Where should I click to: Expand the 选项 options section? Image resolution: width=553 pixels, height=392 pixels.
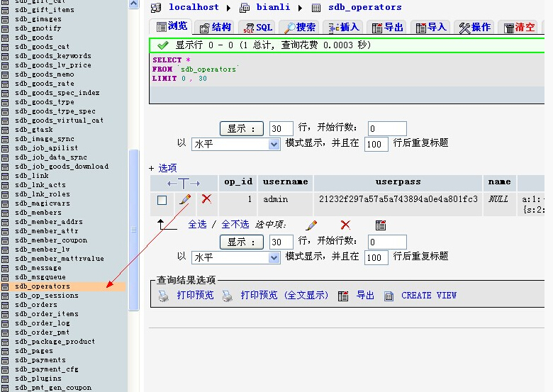(162, 168)
